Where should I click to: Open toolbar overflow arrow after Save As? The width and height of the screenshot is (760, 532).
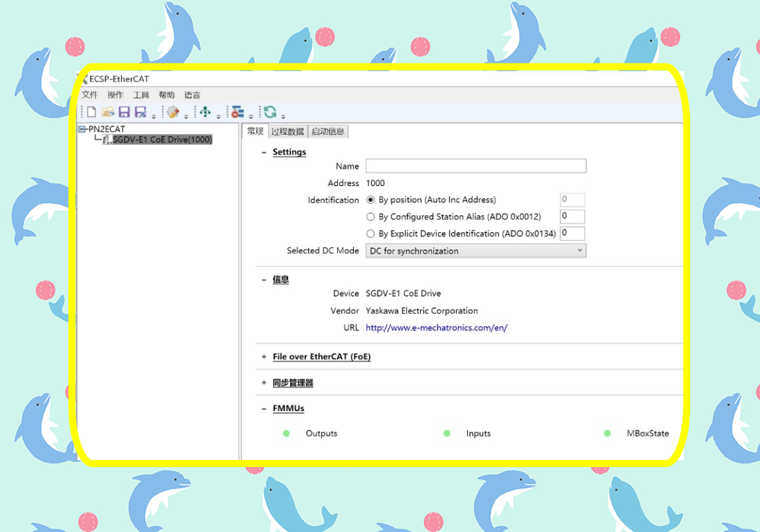153,116
